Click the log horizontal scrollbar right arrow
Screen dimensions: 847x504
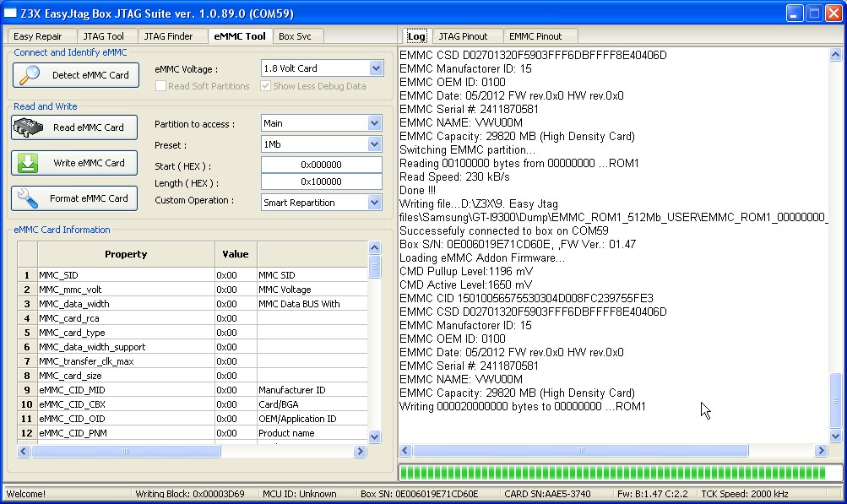pos(821,451)
